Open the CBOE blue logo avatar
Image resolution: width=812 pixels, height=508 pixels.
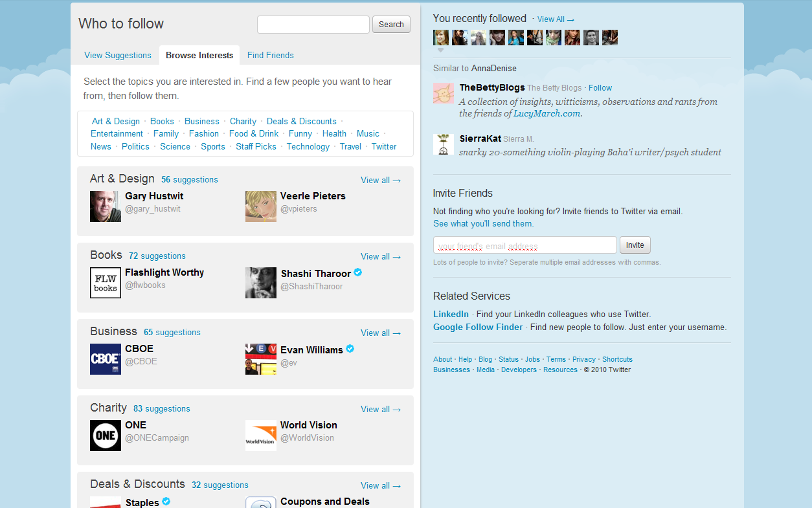point(106,359)
